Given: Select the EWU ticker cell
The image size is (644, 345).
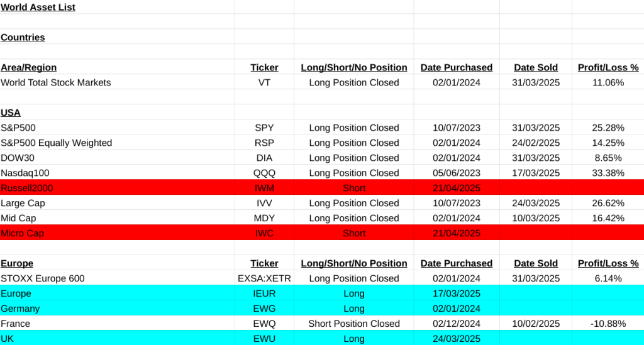Looking at the screenshot, I should 264,339.
